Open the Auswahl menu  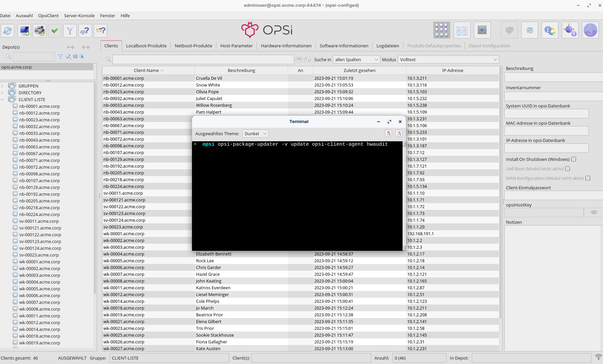click(24, 16)
